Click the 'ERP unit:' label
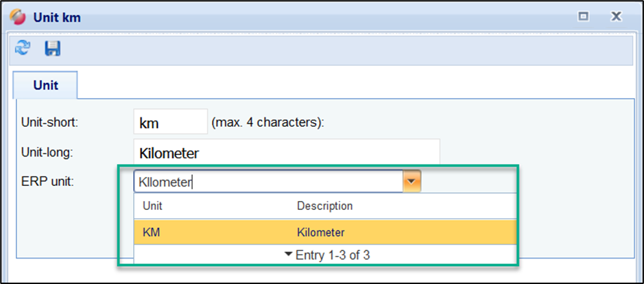The image size is (644, 284). point(45,182)
